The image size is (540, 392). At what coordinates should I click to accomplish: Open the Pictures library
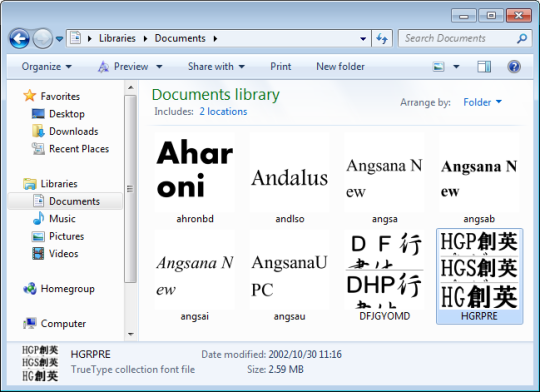pyautogui.click(x=58, y=236)
